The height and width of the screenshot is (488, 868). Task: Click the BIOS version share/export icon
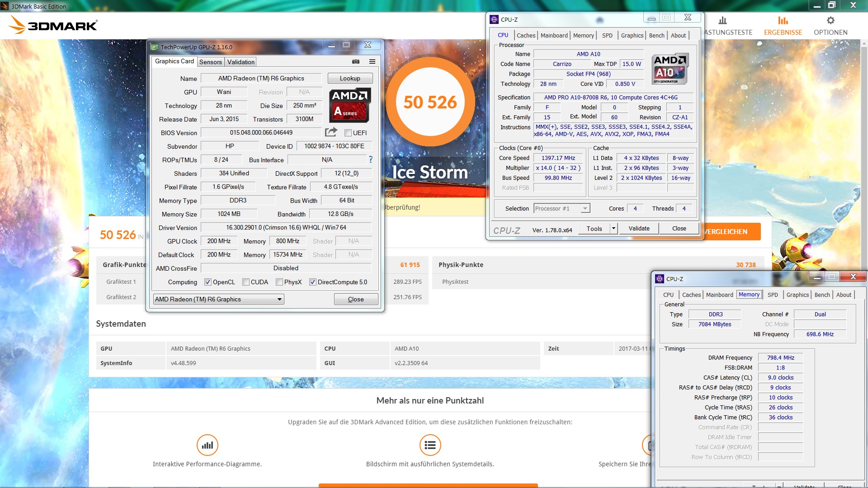point(331,132)
